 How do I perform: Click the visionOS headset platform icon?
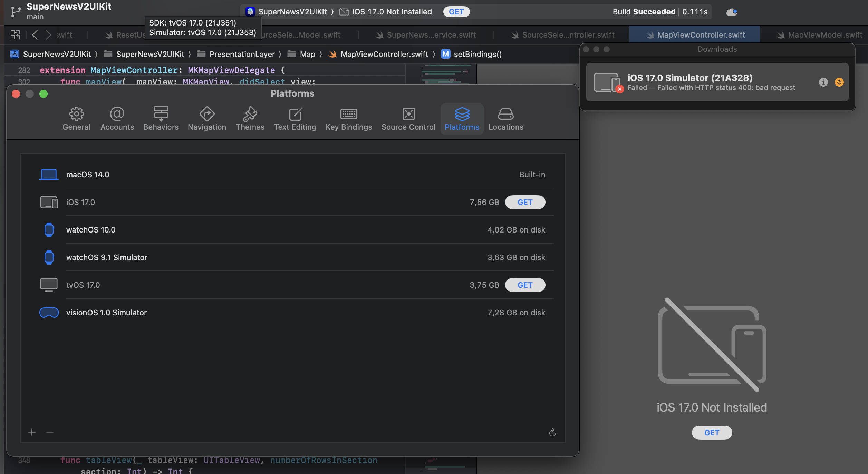(x=49, y=313)
